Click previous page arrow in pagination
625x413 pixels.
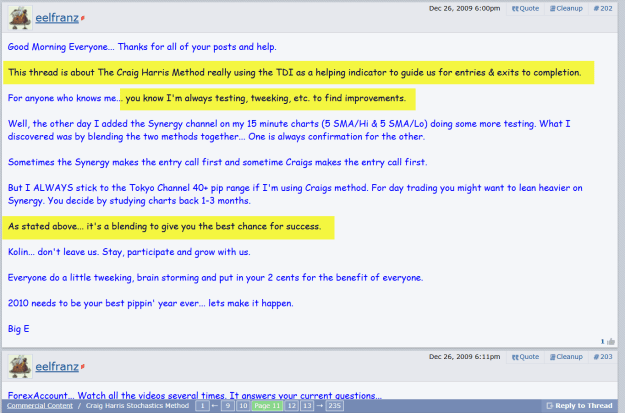click(214, 406)
